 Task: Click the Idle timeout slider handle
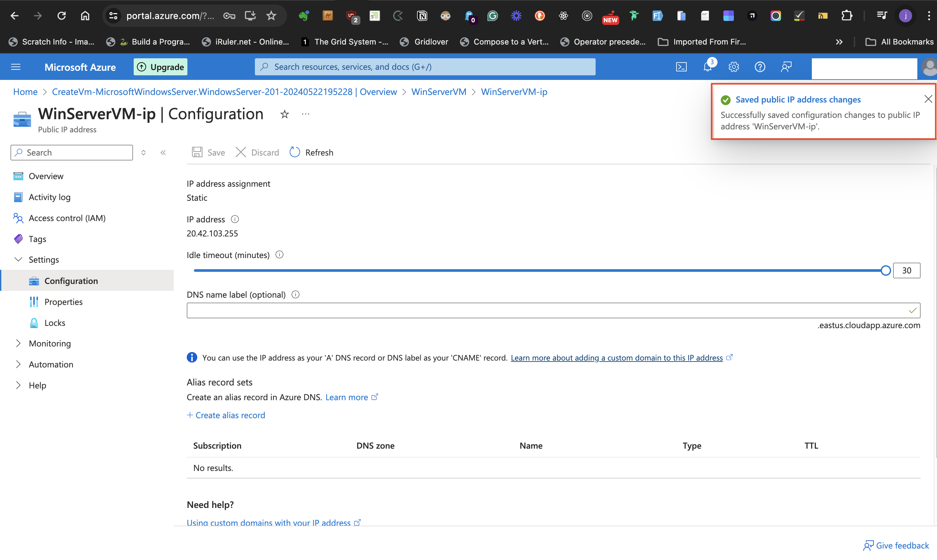pos(885,270)
